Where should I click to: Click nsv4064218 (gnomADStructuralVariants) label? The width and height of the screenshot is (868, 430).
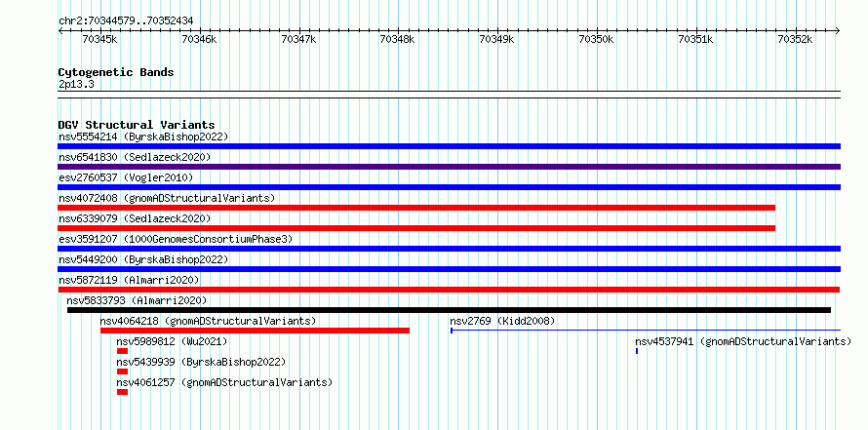coord(208,321)
